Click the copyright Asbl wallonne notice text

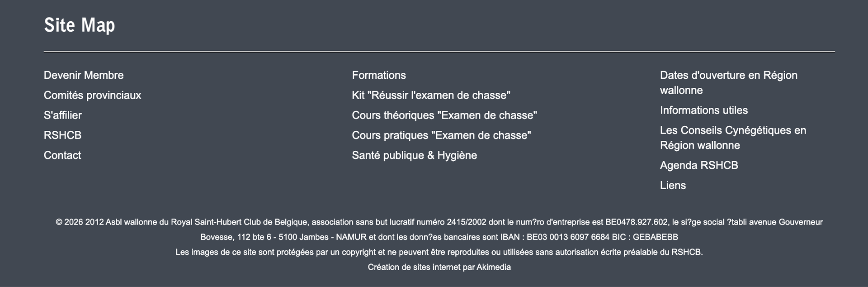(439, 230)
